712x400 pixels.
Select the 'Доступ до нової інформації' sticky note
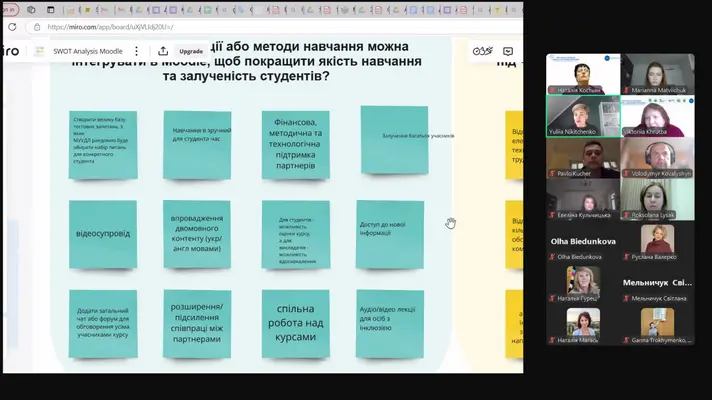pos(390,234)
